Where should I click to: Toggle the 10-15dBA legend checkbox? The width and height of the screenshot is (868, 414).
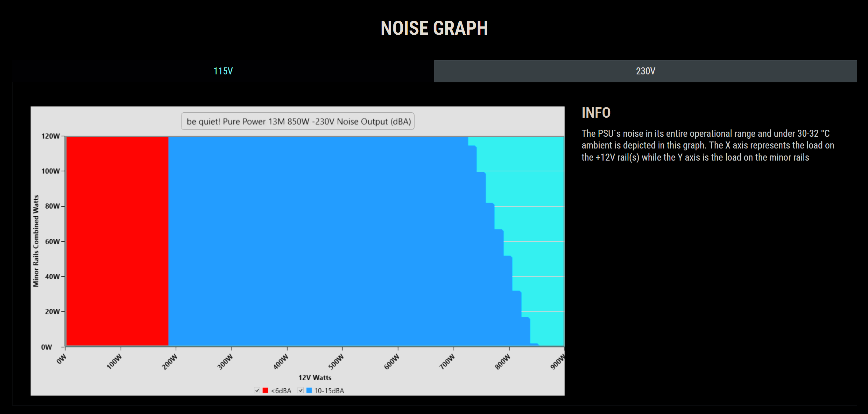pyautogui.click(x=300, y=390)
